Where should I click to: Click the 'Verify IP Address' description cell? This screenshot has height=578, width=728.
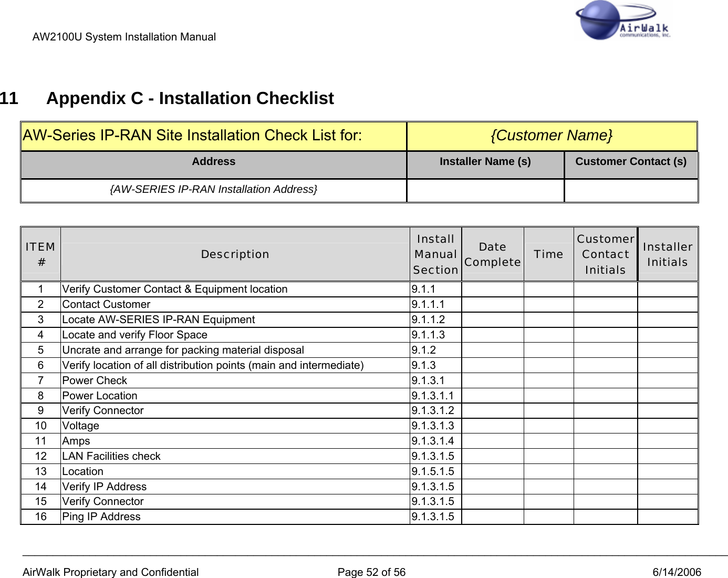pyautogui.click(x=235, y=487)
